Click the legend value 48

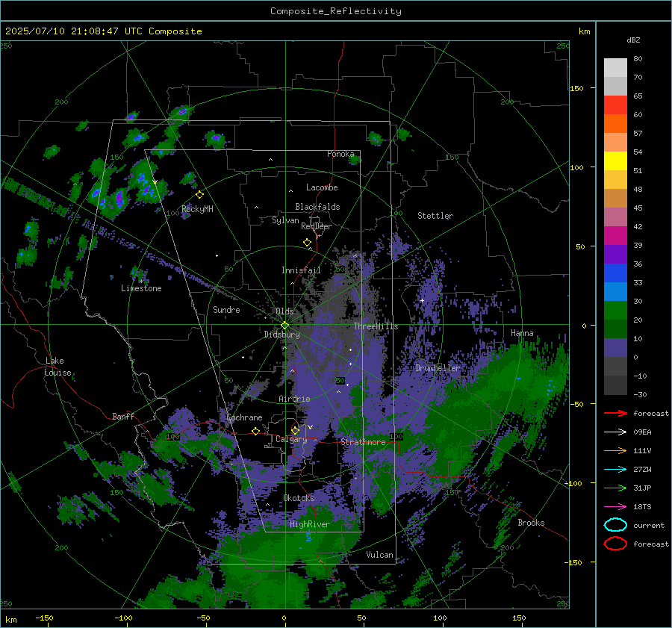point(638,190)
